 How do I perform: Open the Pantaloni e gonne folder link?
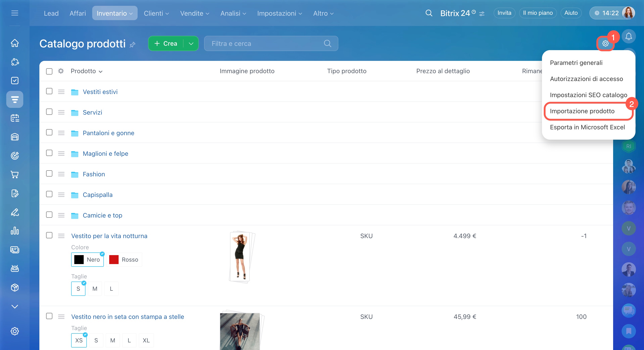(x=108, y=133)
